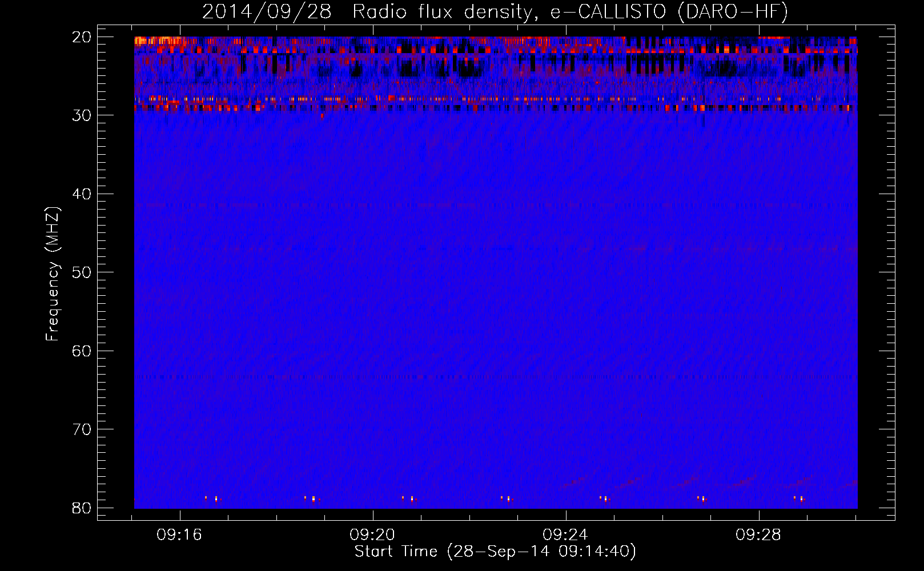Click the frequency tick label 50

(82, 272)
